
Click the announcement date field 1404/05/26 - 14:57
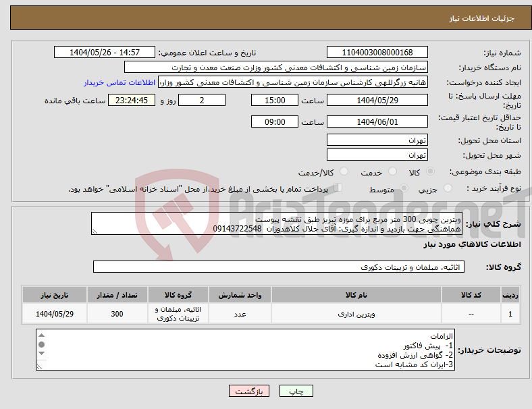click(x=105, y=52)
